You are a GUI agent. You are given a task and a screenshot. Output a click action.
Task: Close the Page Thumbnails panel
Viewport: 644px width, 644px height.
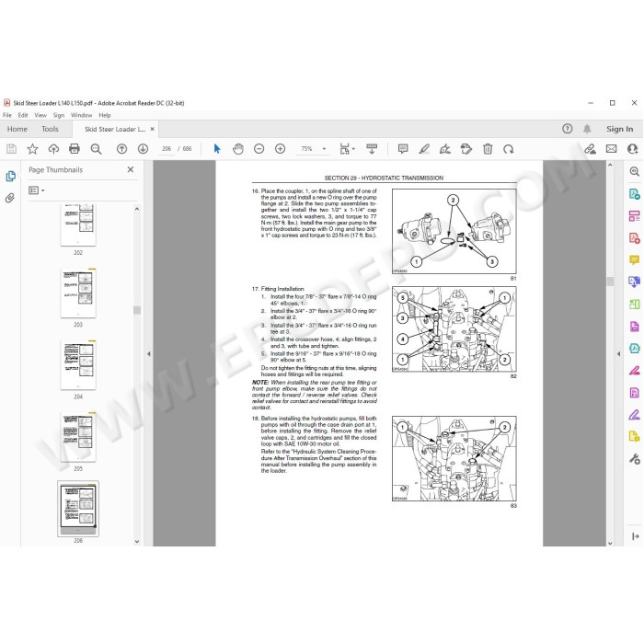(131, 169)
